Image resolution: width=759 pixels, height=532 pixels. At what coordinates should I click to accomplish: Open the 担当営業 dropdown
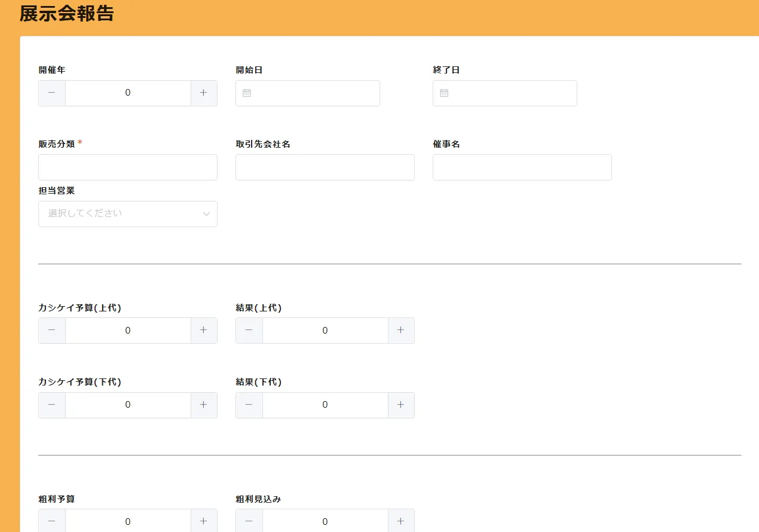pos(120,214)
